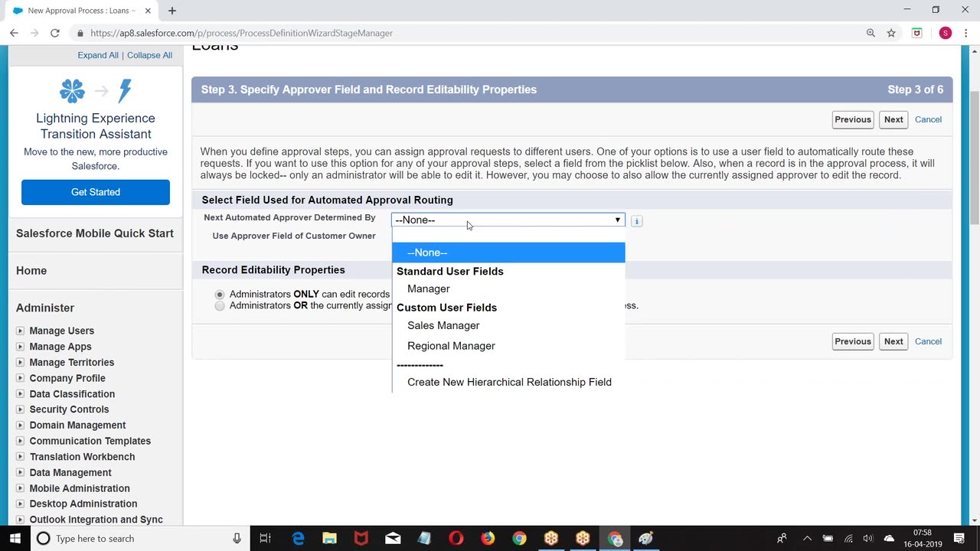Expand the Manage Users tree node
This screenshot has height=551, width=980.
(20, 331)
